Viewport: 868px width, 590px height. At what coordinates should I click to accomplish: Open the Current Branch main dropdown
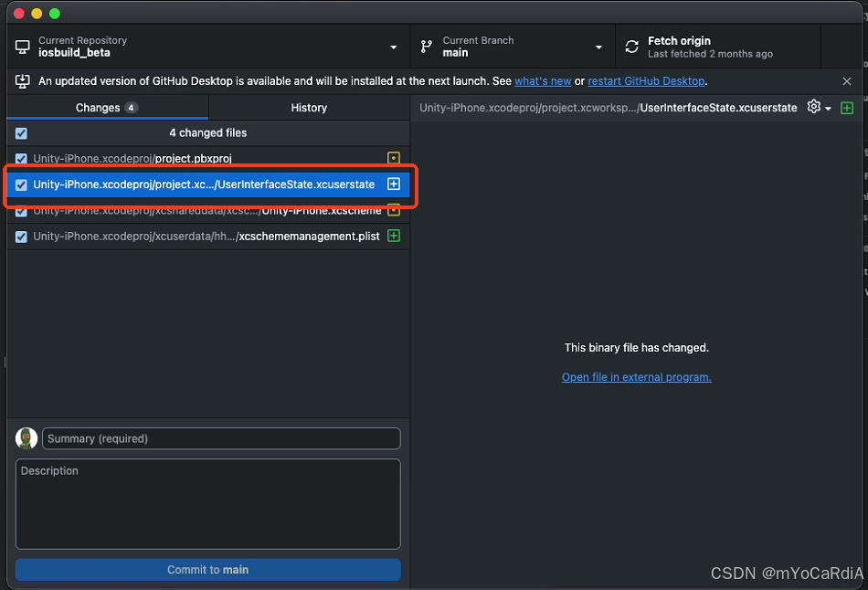click(513, 47)
